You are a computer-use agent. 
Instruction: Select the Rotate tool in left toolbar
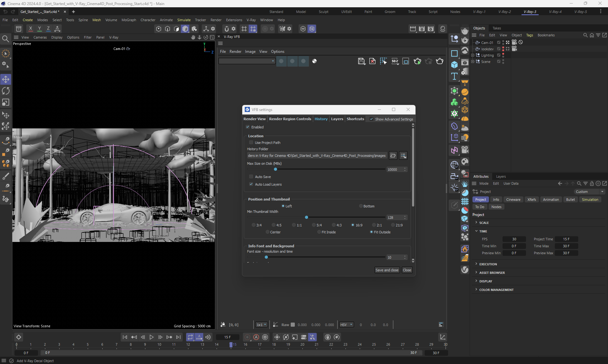pyautogui.click(x=6, y=91)
